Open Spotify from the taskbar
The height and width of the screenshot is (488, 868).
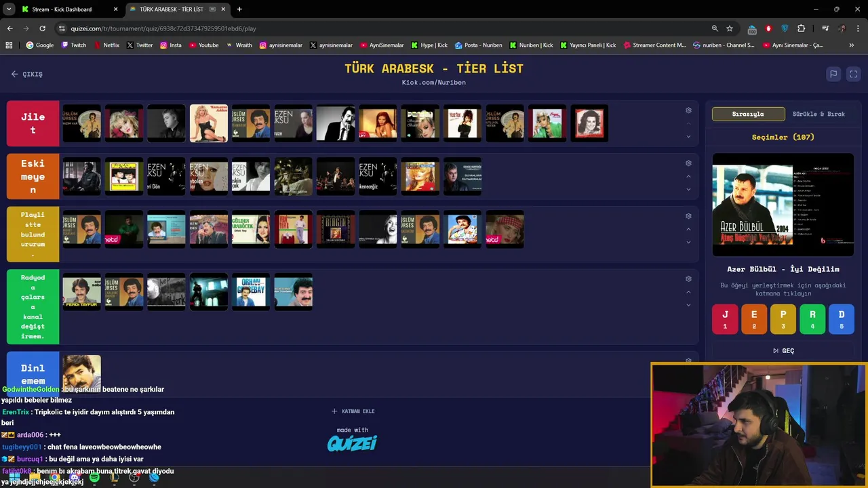(x=94, y=478)
